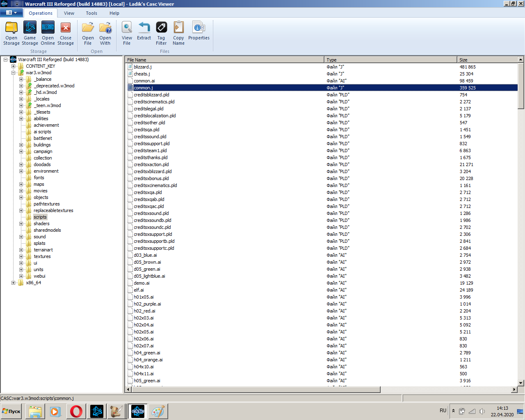Image resolution: width=525 pixels, height=420 pixels.
Task: Select the common.ai file
Action: pyautogui.click(x=144, y=81)
